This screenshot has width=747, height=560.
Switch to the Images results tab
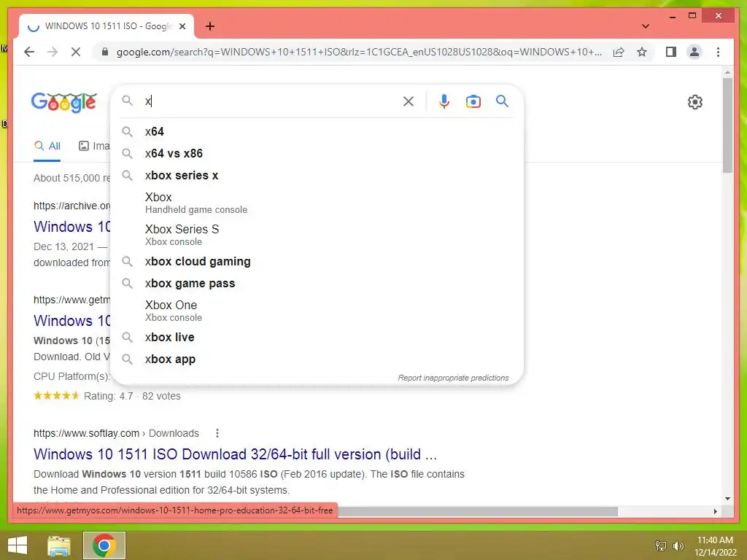click(94, 146)
